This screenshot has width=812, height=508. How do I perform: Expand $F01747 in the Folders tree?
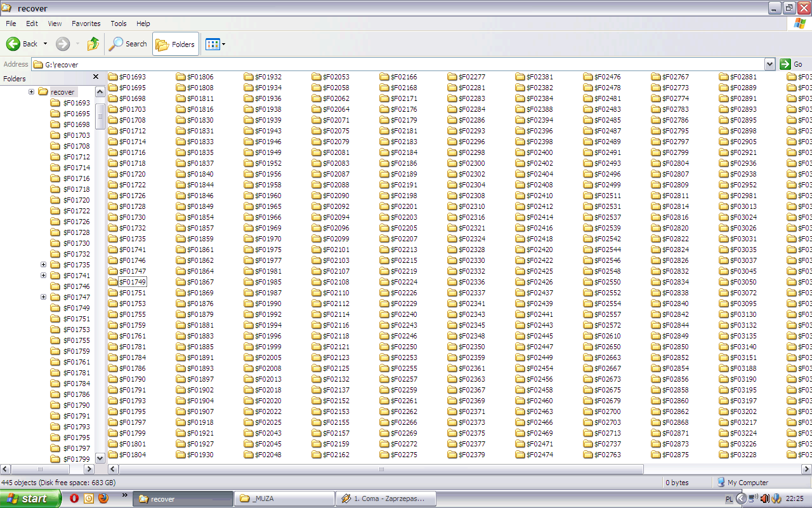click(x=44, y=297)
